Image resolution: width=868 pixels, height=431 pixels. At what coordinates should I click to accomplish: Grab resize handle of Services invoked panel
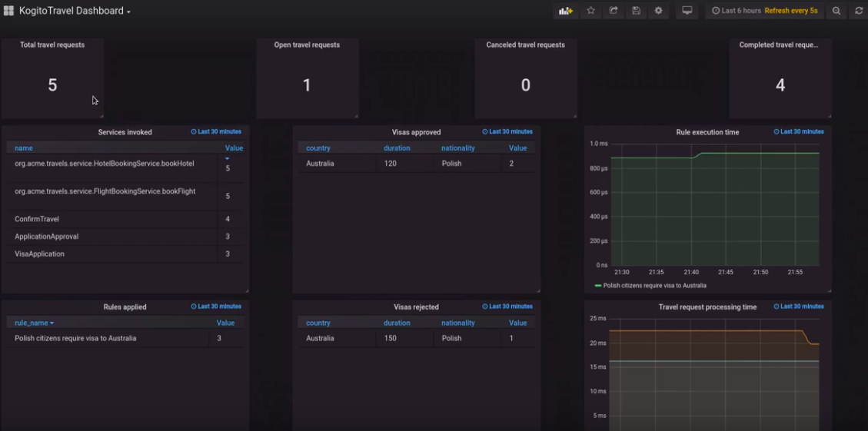pos(246,290)
